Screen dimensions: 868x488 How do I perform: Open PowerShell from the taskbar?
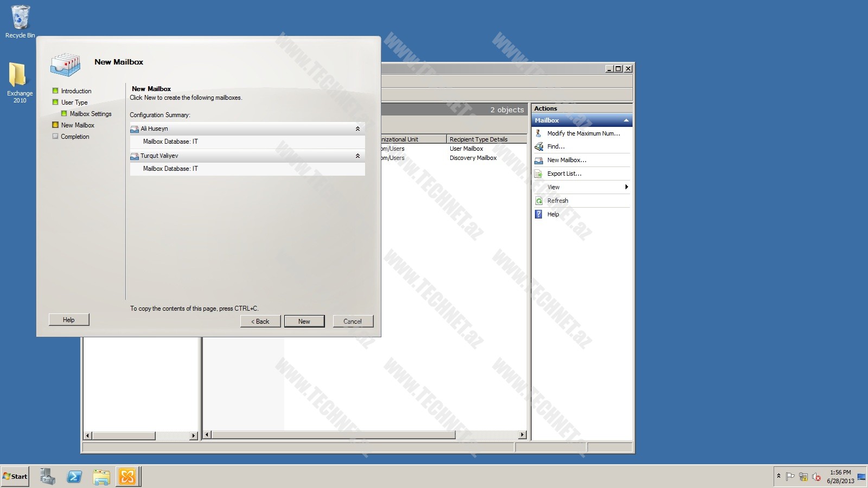(74, 477)
